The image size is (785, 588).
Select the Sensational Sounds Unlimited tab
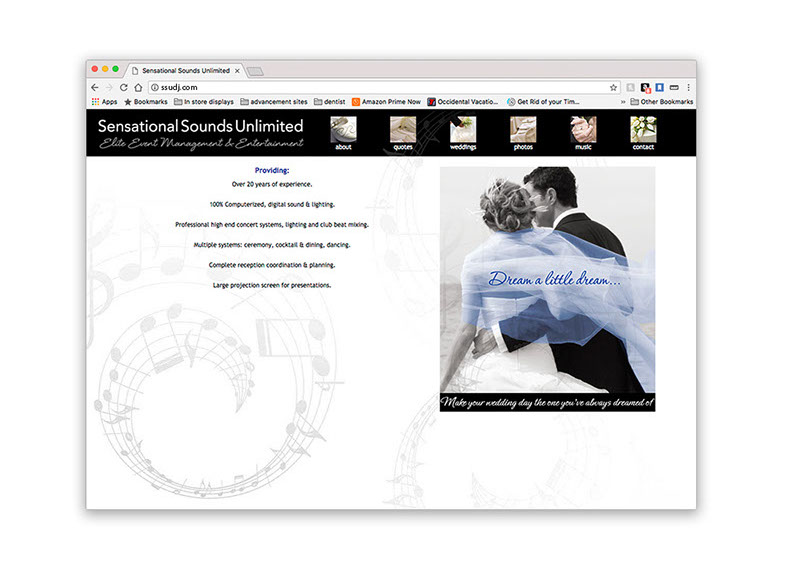pyautogui.click(x=186, y=71)
